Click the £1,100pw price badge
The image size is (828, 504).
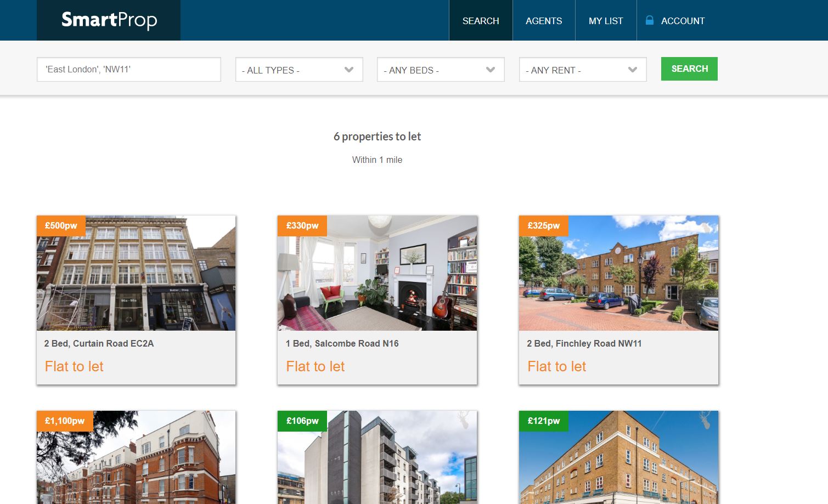pos(64,421)
